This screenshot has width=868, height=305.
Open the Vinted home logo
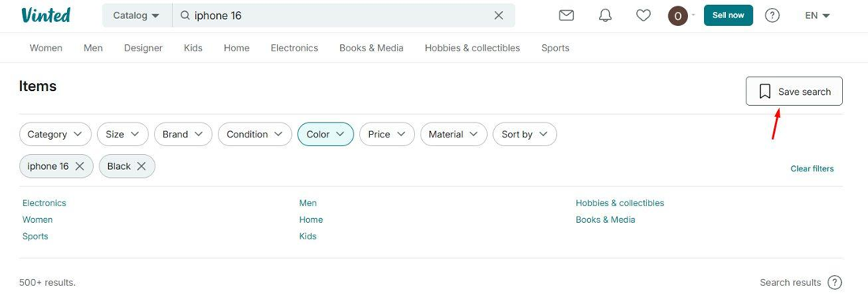tap(46, 15)
